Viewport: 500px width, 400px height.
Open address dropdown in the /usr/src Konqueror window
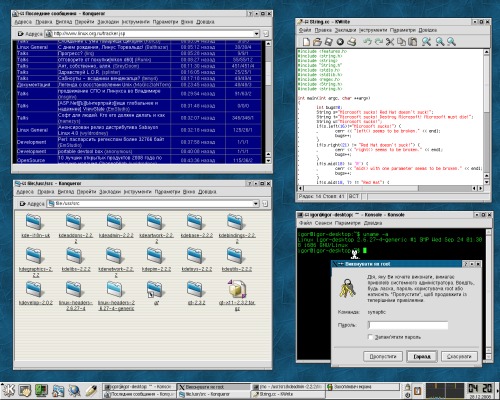(x=256, y=203)
